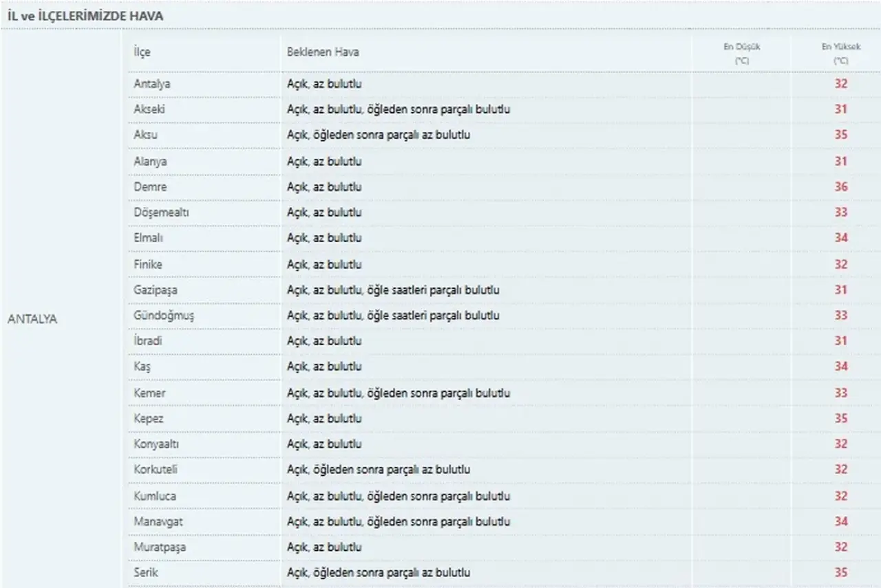Image resolution: width=881 pixels, height=588 pixels.
Task: Open the Akseki district entry
Action: click(x=149, y=109)
